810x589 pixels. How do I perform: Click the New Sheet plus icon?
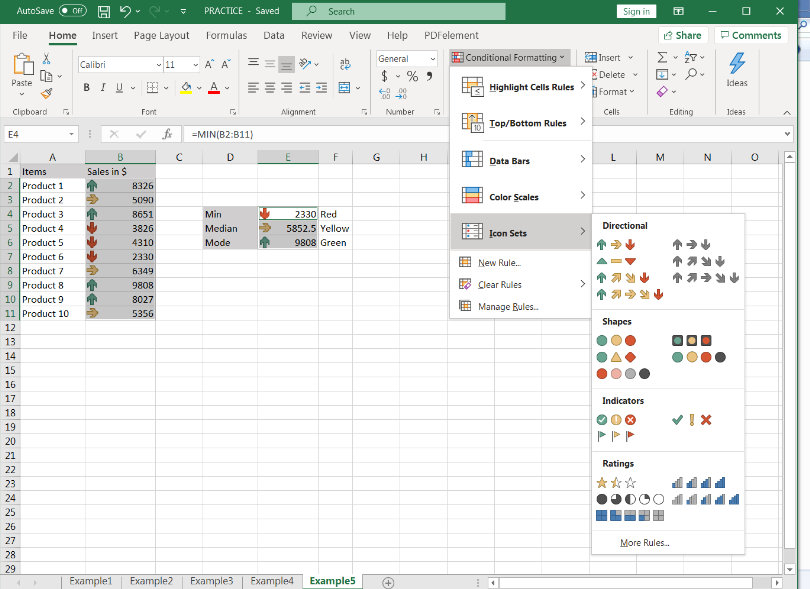point(388,582)
